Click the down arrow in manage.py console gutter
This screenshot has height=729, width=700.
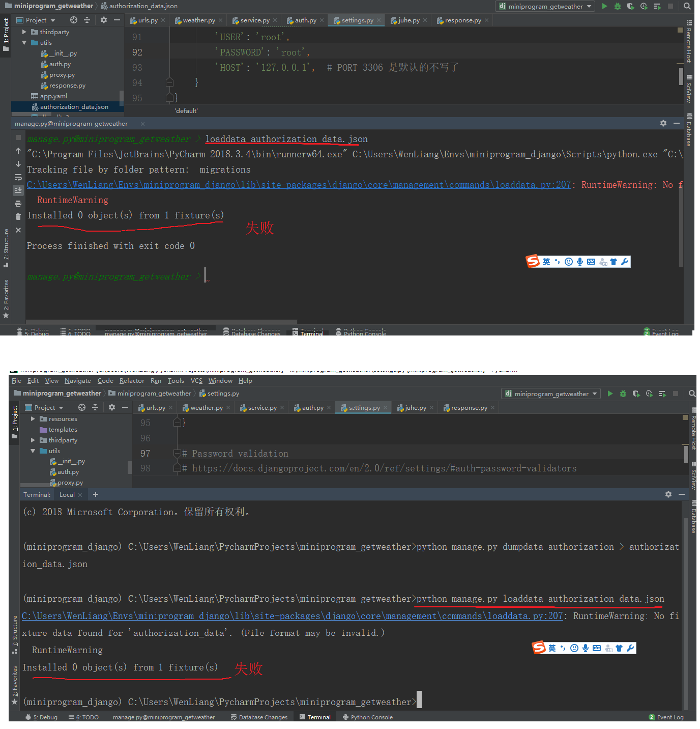[18, 164]
